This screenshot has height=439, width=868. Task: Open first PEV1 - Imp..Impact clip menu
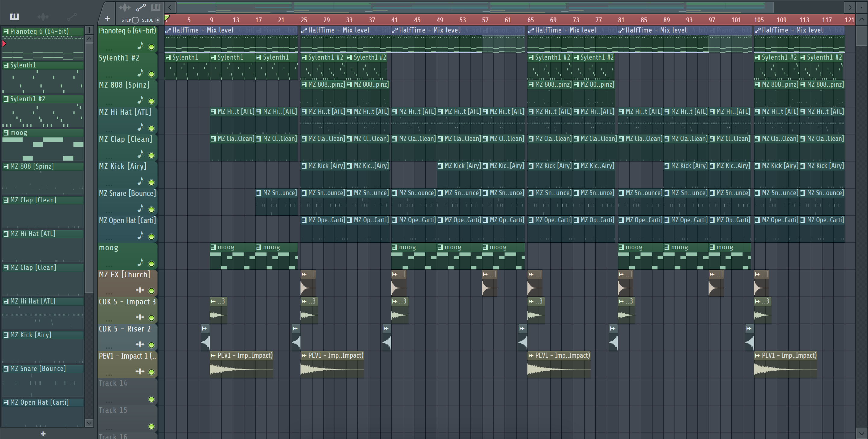[x=213, y=356]
